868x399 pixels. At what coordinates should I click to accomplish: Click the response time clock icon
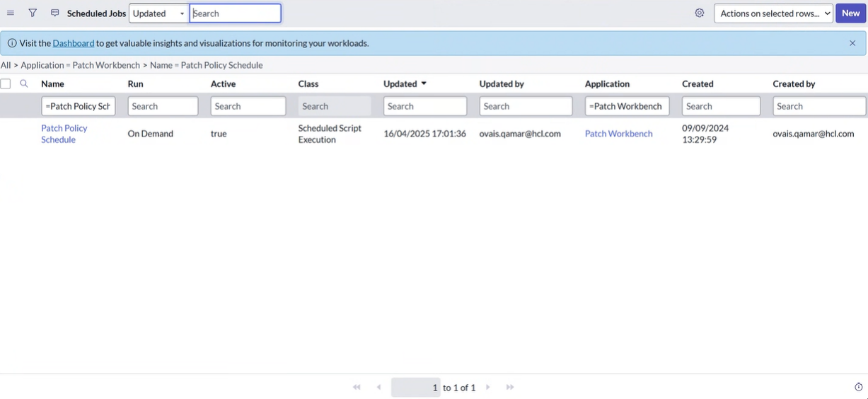point(859,387)
